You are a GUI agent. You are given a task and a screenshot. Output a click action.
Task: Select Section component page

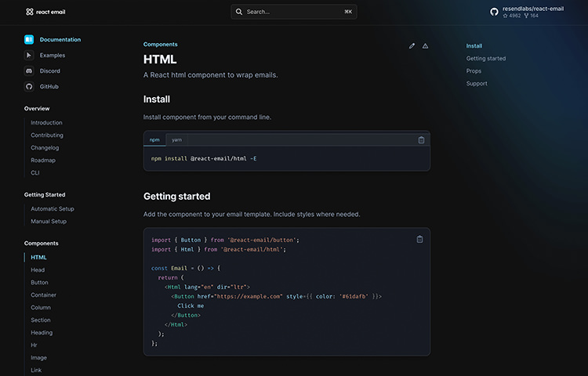point(41,320)
